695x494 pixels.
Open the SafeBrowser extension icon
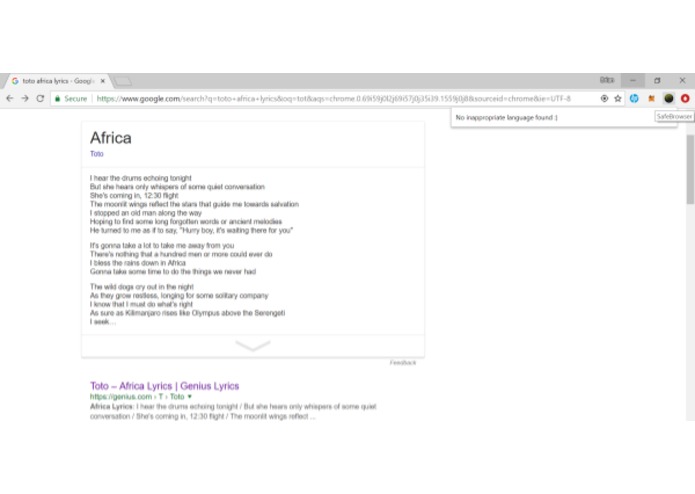[x=669, y=98]
